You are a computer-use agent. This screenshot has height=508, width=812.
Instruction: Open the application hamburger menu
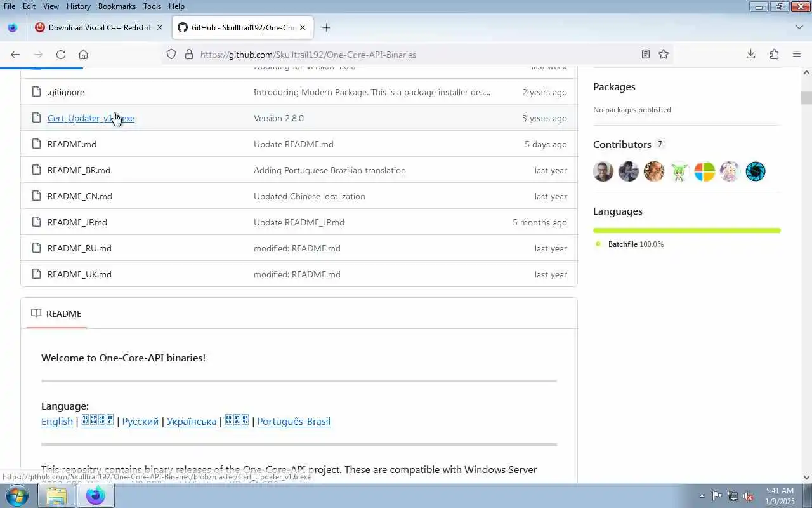pyautogui.click(x=797, y=55)
